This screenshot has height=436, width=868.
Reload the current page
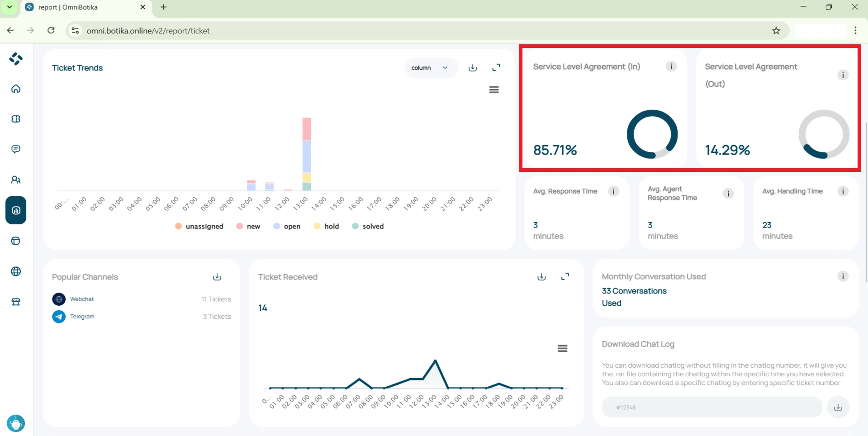(51, 31)
